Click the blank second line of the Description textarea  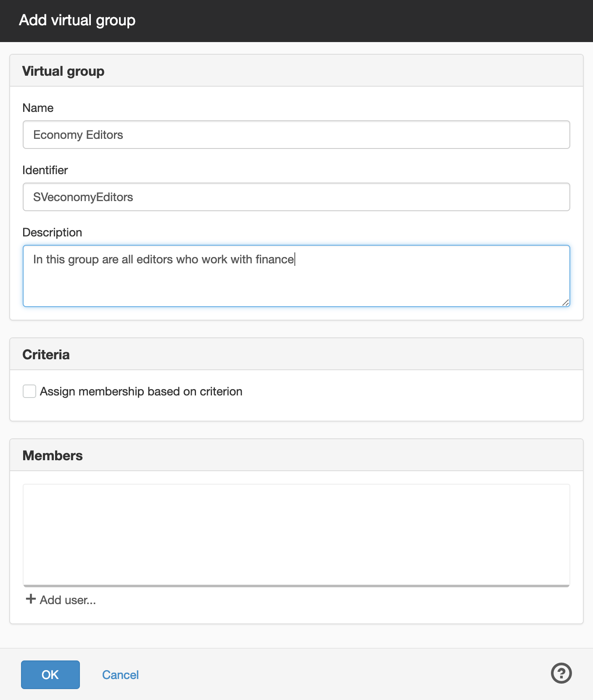pos(296,278)
